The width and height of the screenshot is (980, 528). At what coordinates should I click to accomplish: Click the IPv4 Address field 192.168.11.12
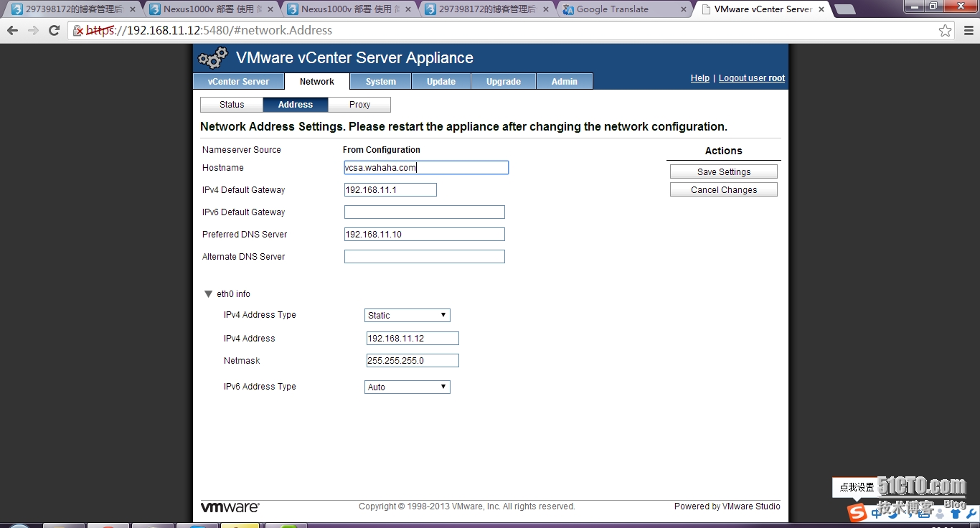(x=413, y=339)
